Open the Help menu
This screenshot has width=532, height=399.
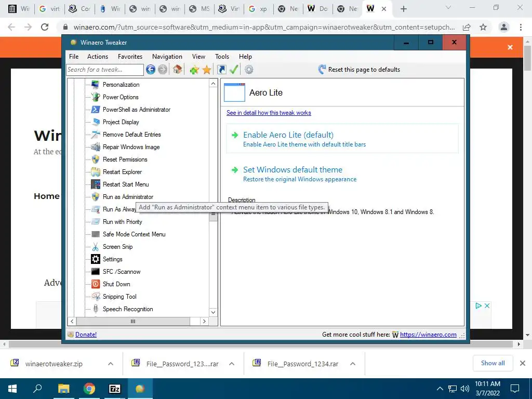pyautogui.click(x=245, y=57)
